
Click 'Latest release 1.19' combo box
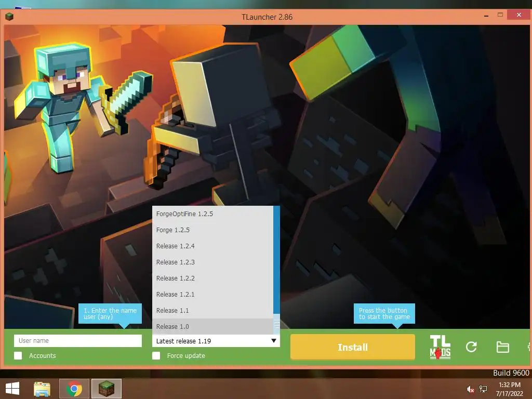click(216, 341)
